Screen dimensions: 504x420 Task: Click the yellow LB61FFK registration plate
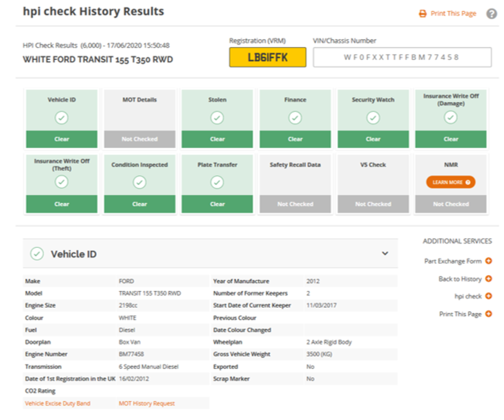click(267, 57)
